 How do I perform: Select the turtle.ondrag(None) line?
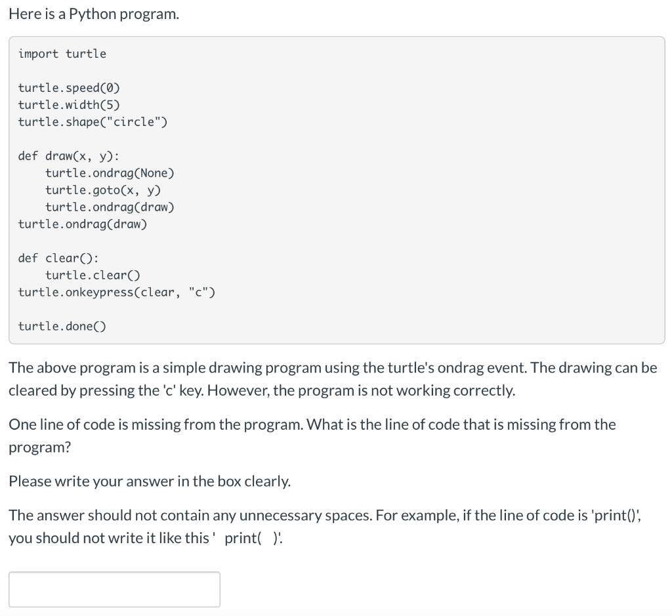[110, 173]
